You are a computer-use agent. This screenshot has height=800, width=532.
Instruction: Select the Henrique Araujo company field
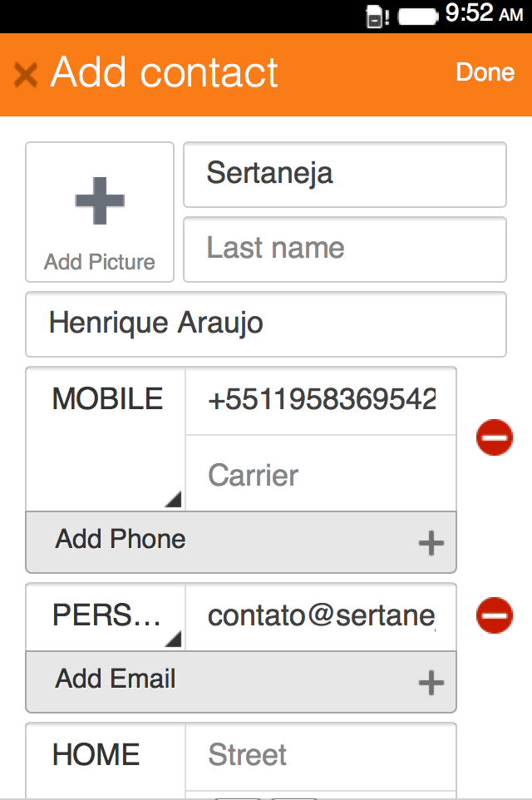click(x=266, y=323)
